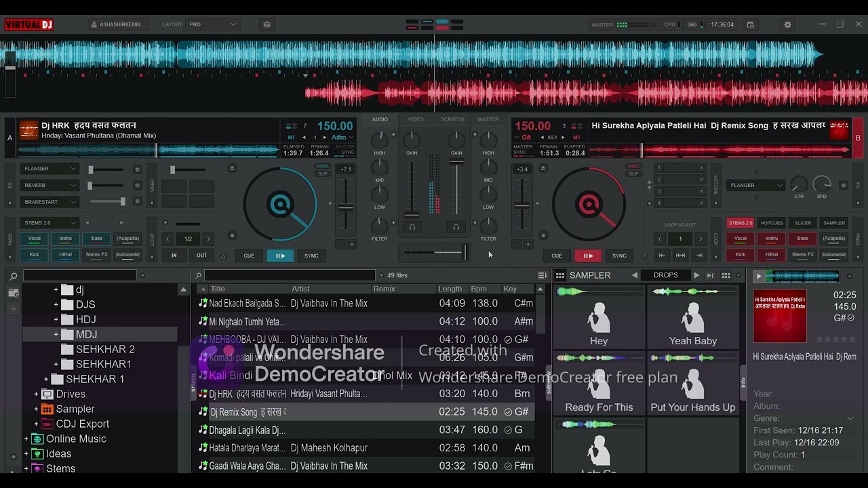Double the loop length on deck A
Screen dimensions: 868x488
[x=208, y=239]
